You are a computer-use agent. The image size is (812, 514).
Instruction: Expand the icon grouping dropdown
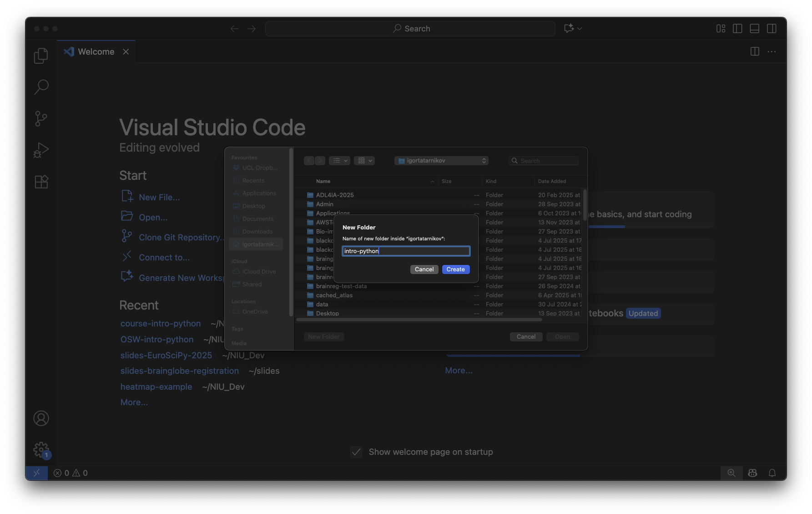pos(364,161)
